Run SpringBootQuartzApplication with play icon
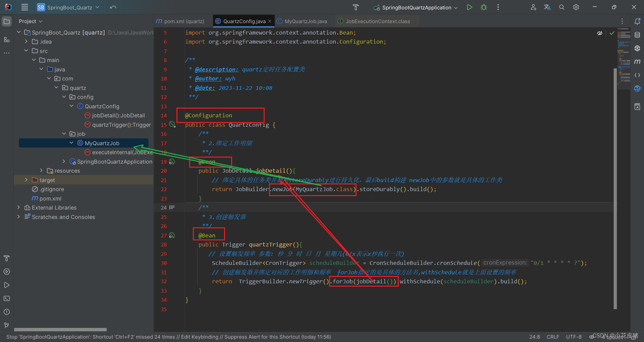 pyautogui.click(x=470, y=7)
